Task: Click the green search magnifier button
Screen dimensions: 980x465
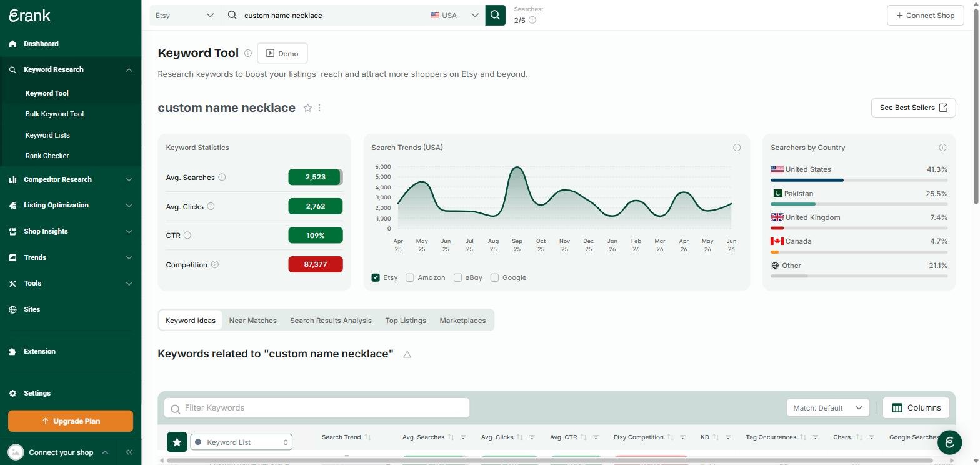Action: click(x=495, y=15)
